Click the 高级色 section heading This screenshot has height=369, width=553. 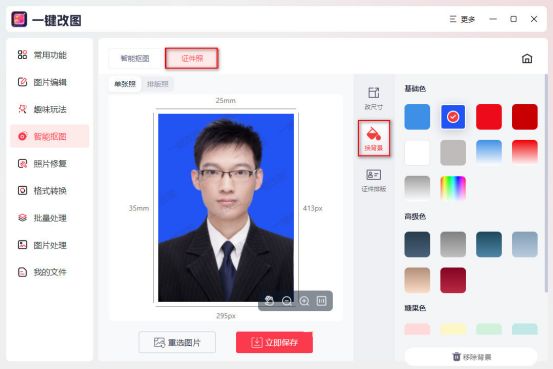(x=415, y=216)
